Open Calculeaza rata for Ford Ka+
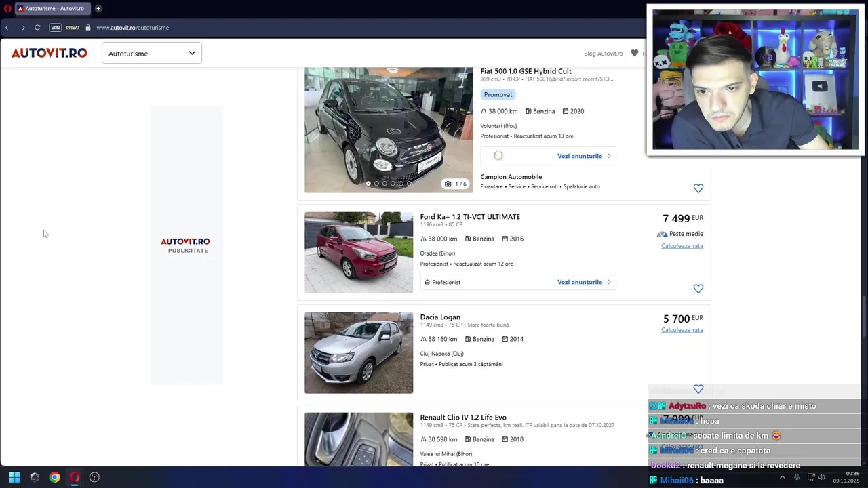 [x=682, y=246]
